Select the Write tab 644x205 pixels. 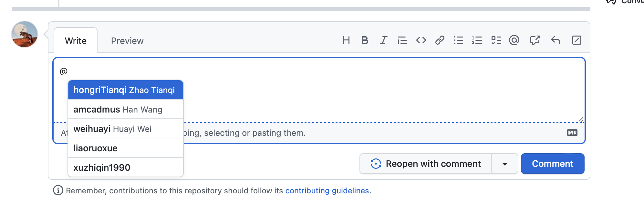click(x=76, y=41)
